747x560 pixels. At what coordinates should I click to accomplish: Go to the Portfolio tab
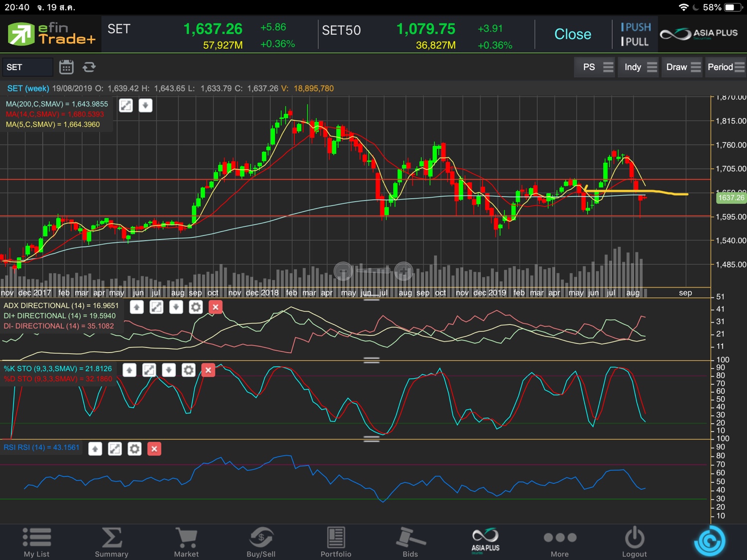point(336,542)
